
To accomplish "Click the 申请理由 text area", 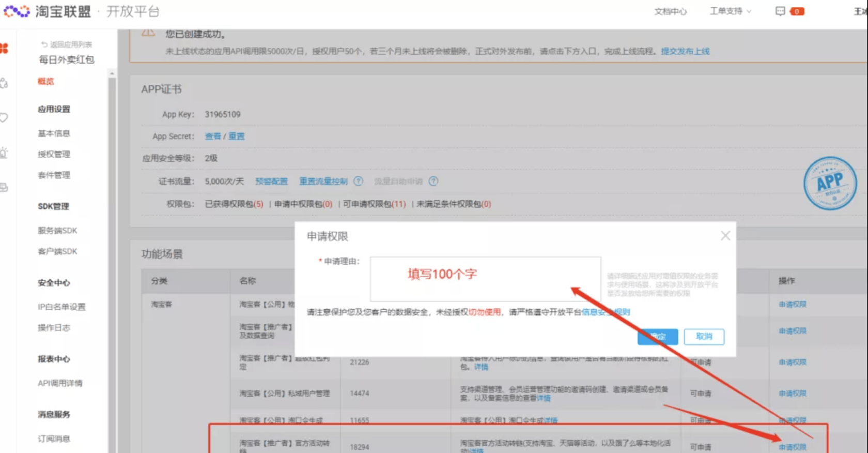I will pyautogui.click(x=485, y=279).
